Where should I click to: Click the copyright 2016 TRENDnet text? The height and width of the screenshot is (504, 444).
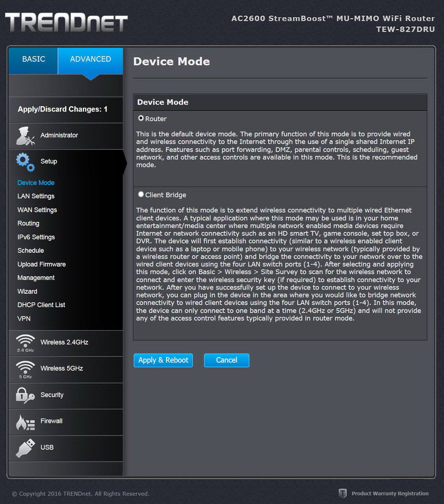(80, 493)
